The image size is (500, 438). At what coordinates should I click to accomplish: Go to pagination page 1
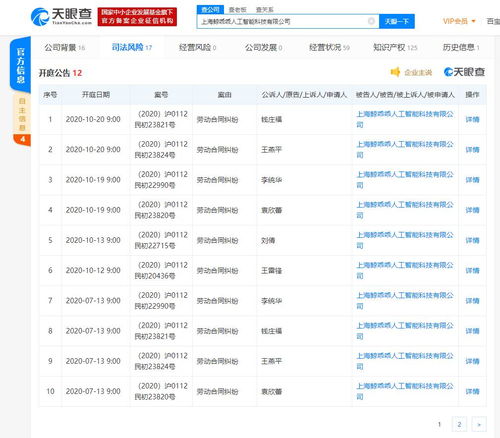pos(439,424)
